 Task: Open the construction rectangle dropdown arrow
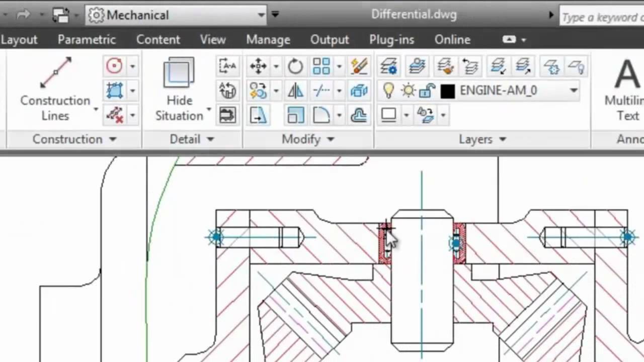click(x=132, y=90)
